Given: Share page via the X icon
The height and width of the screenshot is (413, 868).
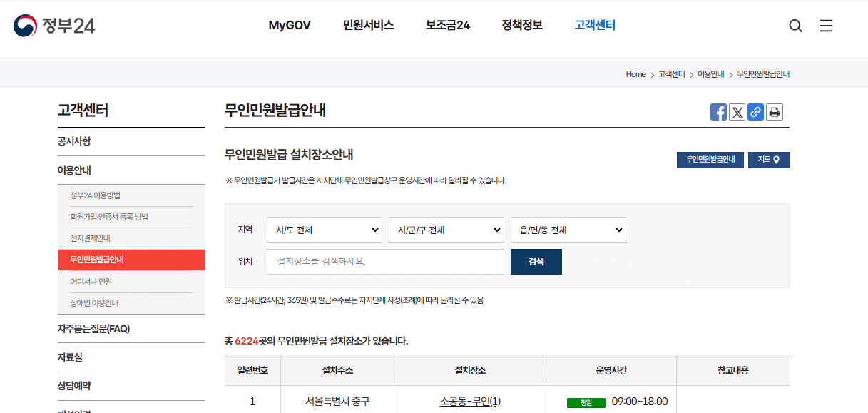Looking at the screenshot, I should point(737,111).
